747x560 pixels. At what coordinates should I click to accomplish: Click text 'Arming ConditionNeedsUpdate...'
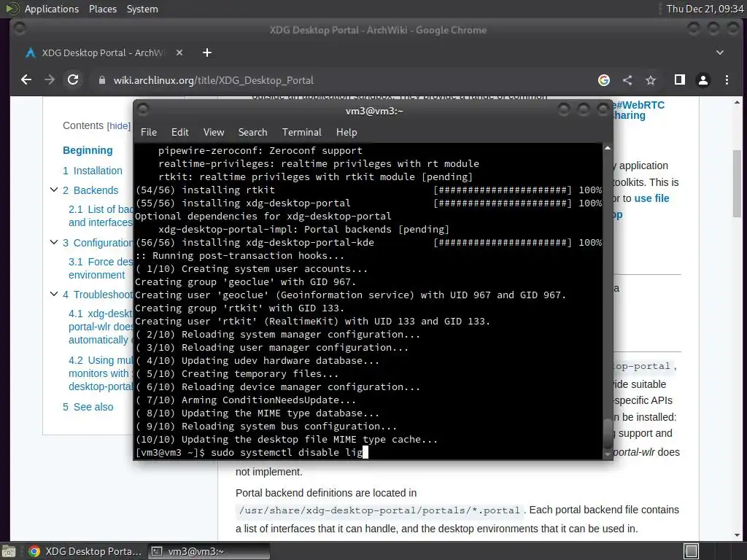point(268,400)
